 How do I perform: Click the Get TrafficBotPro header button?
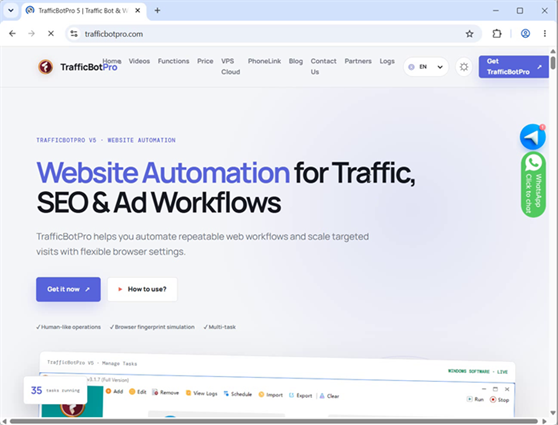click(514, 67)
